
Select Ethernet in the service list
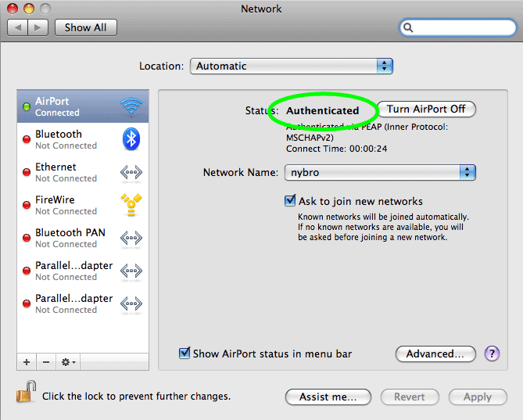(x=83, y=172)
